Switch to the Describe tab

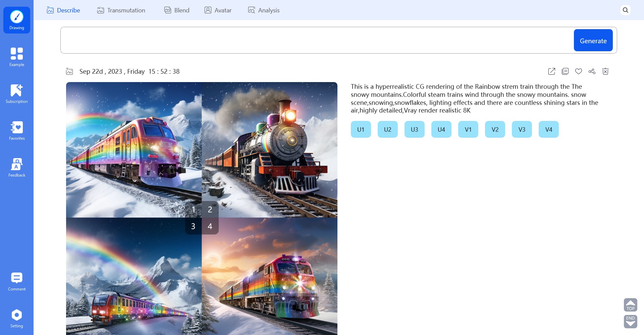(x=63, y=10)
